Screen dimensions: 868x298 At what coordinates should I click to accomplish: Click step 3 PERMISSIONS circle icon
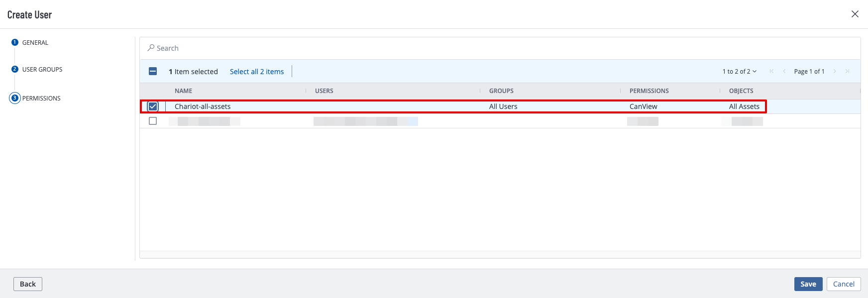pyautogui.click(x=15, y=98)
